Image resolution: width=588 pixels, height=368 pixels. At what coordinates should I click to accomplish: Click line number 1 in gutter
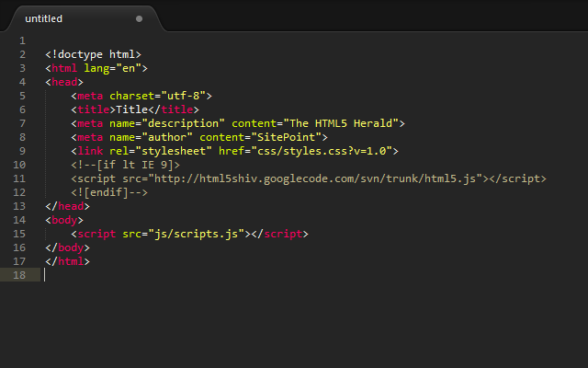click(x=22, y=40)
